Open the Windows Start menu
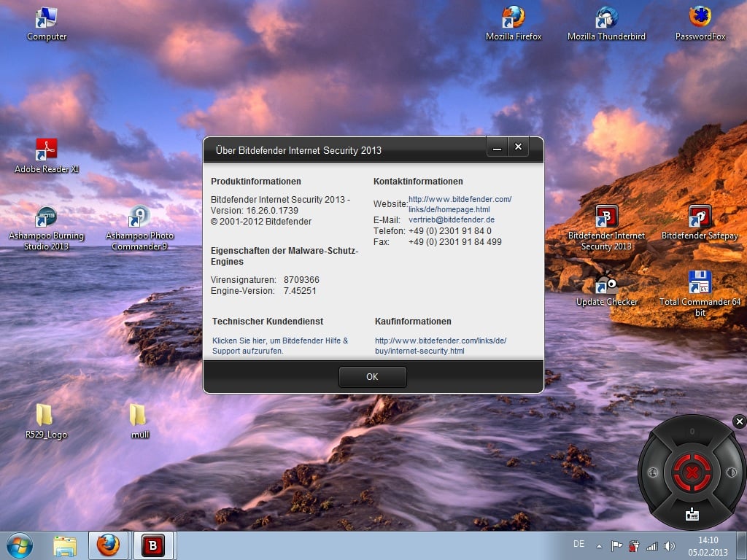 click(20, 545)
